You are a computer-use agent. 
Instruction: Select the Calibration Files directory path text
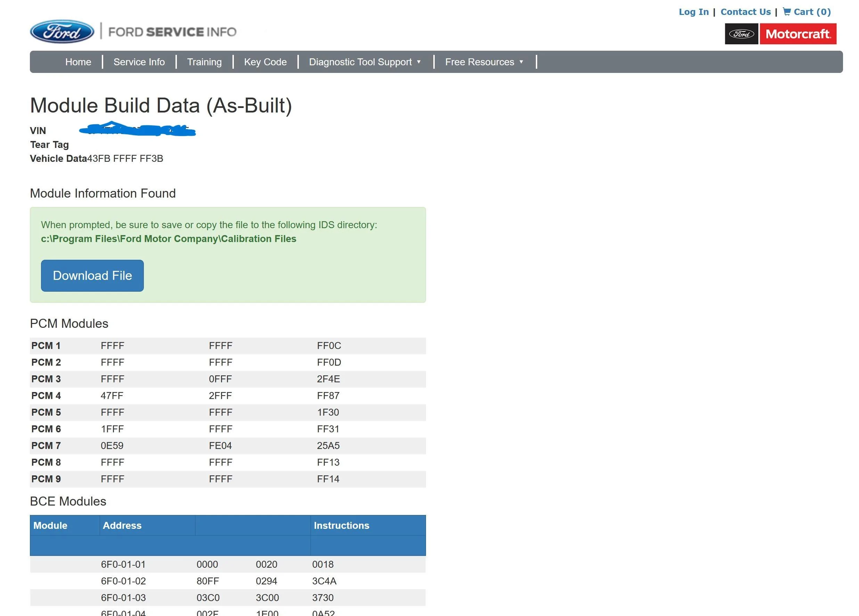[x=169, y=239]
